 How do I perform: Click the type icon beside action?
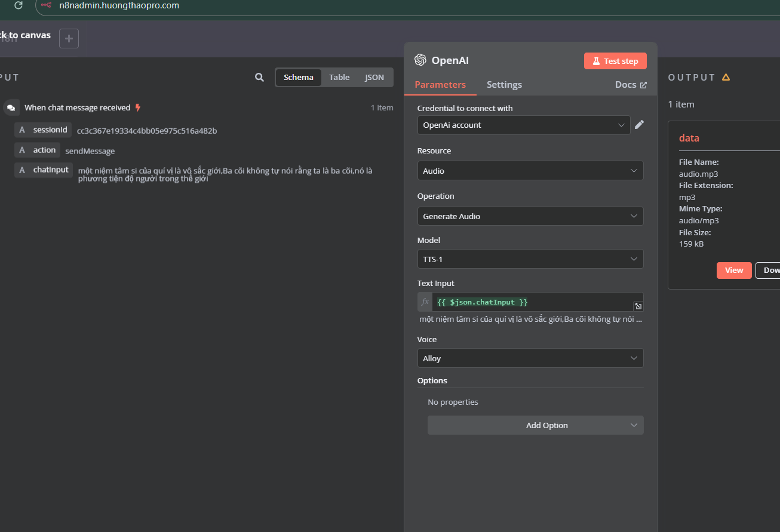click(x=22, y=150)
